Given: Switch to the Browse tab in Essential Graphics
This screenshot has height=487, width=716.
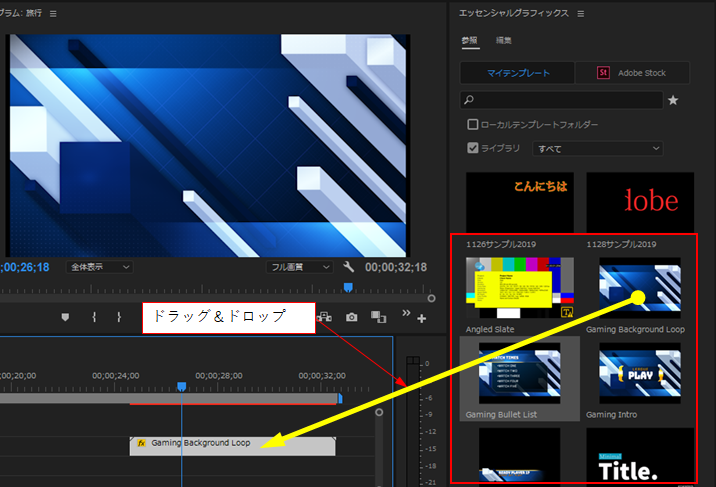Looking at the screenshot, I should coord(469,41).
